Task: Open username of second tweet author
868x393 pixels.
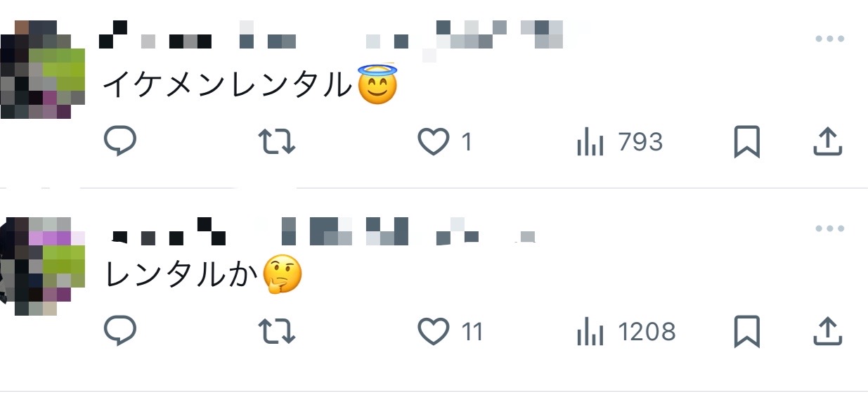Action: (324, 231)
